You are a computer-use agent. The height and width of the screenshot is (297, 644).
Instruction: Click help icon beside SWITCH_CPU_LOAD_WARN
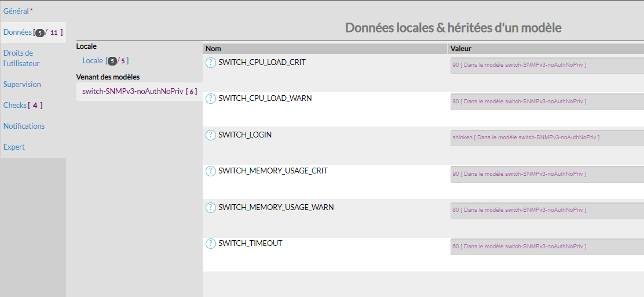pyautogui.click(x=211, y=99)
